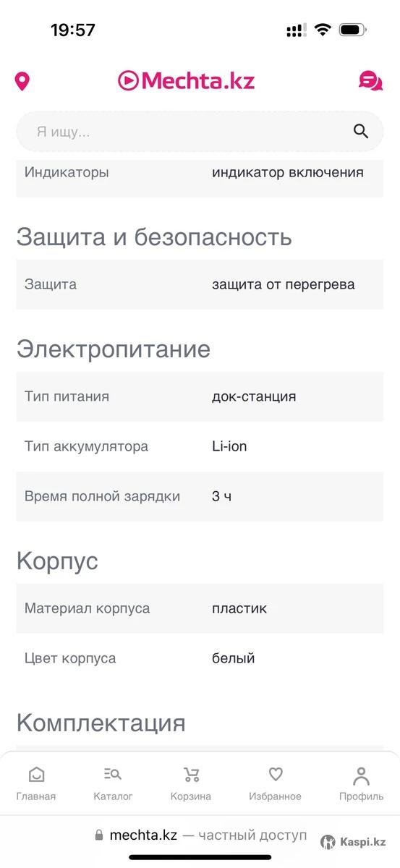This screenshot has height=868, width=400.
Task: Open the chat support bubble icon
Action: pyautogui.click(x=371, y=81)
